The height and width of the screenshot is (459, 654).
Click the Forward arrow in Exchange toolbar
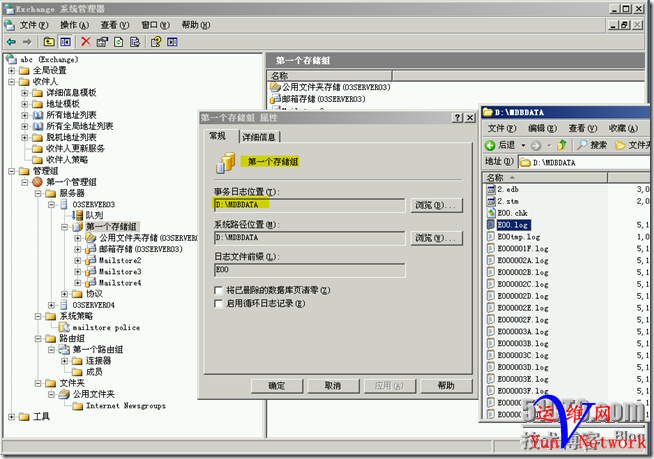[27, 42]
